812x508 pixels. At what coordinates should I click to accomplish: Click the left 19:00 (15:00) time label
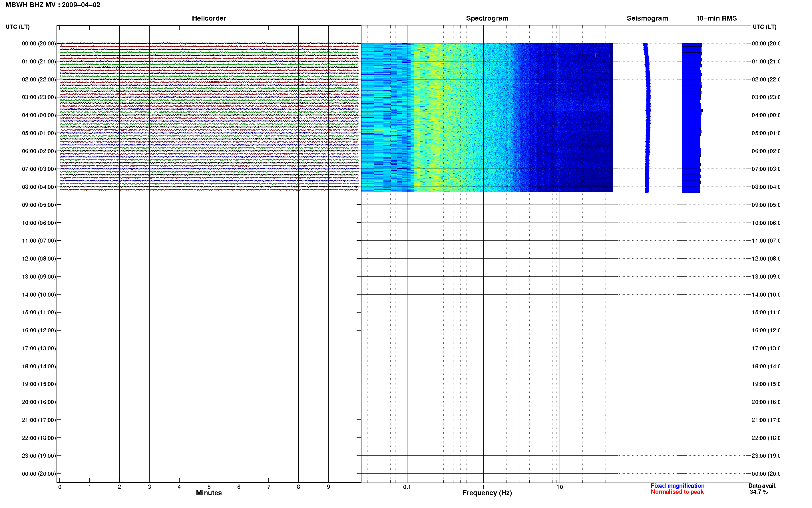tap(39, 384)
